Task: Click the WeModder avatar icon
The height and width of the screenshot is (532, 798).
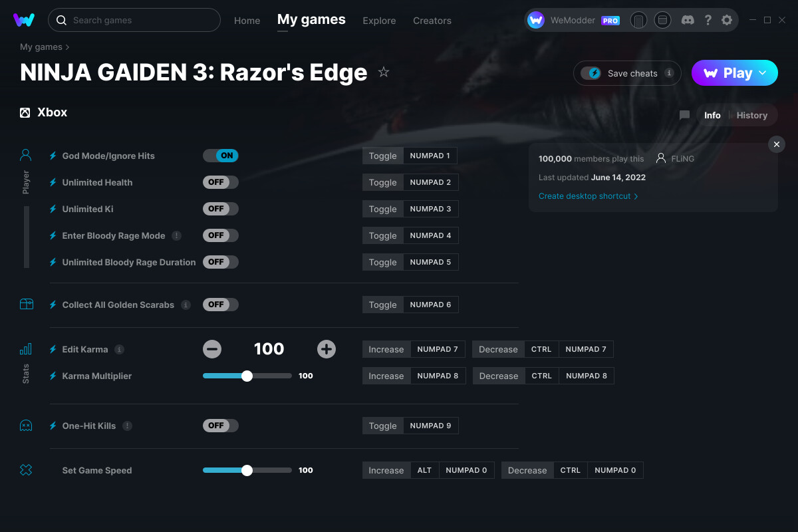Action: point(536,20)
